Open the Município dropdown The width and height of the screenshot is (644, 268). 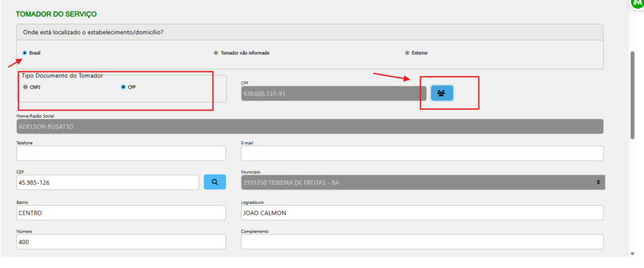pos(422,182)
